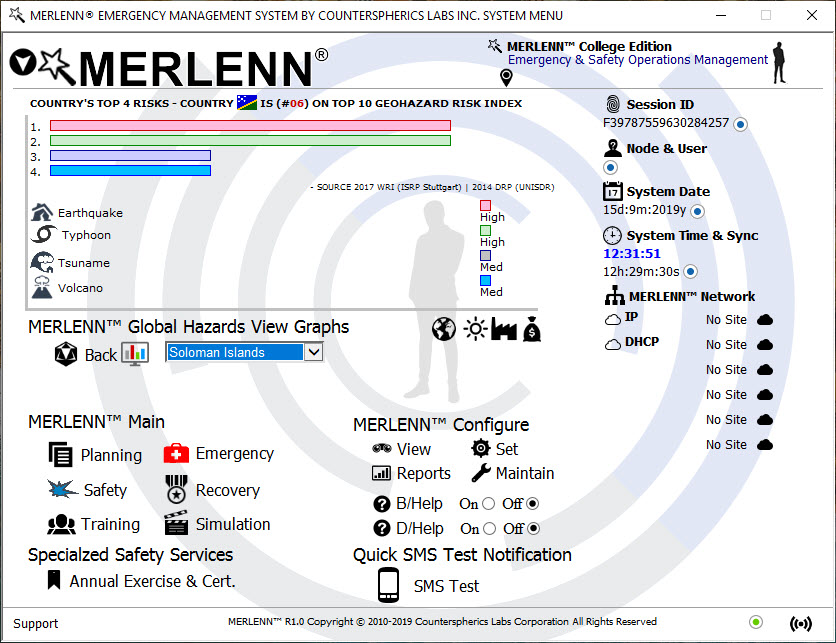Click the pink High legend swatch
Screen dimensions: 836x643
point(485,205)
